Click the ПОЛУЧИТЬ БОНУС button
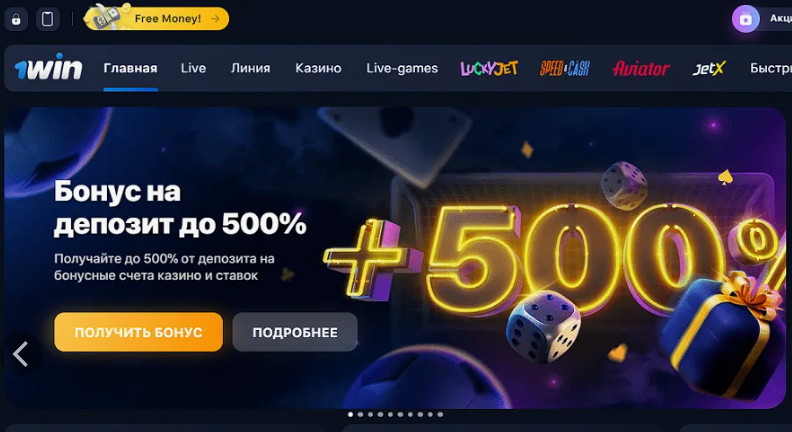The image size is (792, 432). pos(138,332)
